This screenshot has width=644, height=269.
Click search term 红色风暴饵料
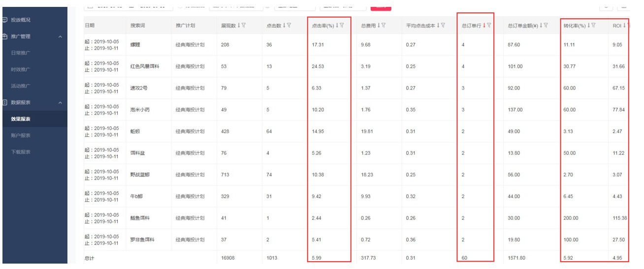click(145, 67)
